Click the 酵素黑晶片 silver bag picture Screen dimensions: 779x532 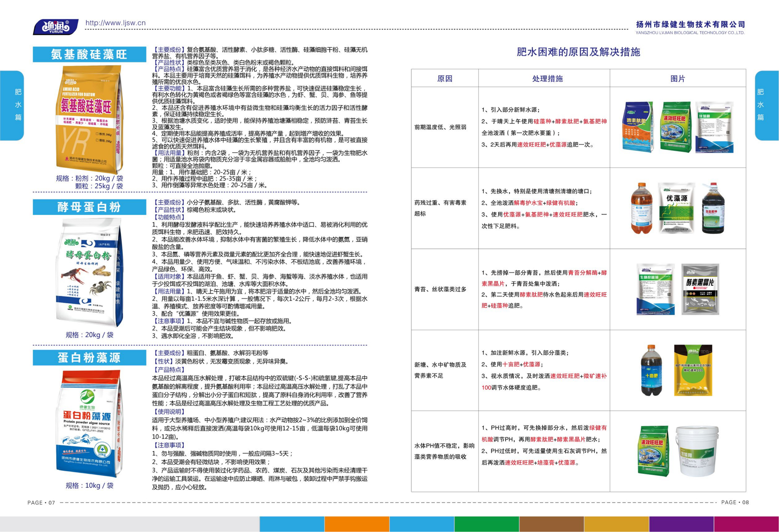pos(700,289)
